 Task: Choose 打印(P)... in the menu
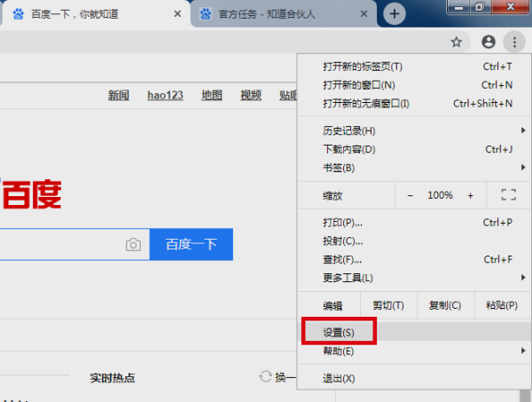coord(414,223)
